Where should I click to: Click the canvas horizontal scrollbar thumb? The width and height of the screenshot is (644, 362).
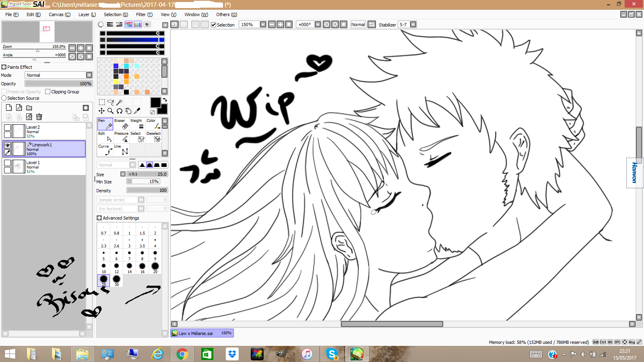tap(392, 324)
